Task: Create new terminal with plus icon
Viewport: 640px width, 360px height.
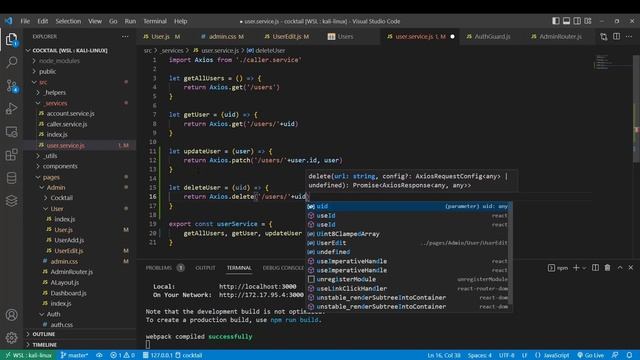Action: 576,267
